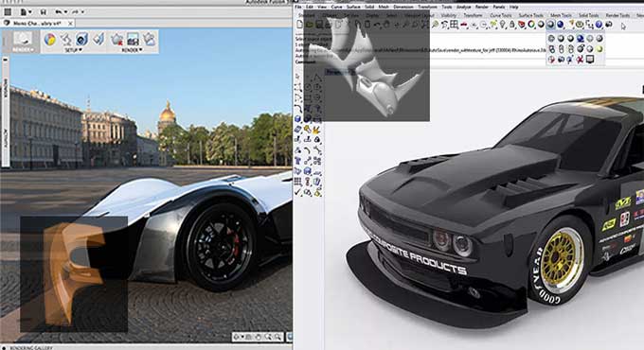
Task: Click the checkmark icon in Rhino sidebar
Action: (x=297, y=192)
